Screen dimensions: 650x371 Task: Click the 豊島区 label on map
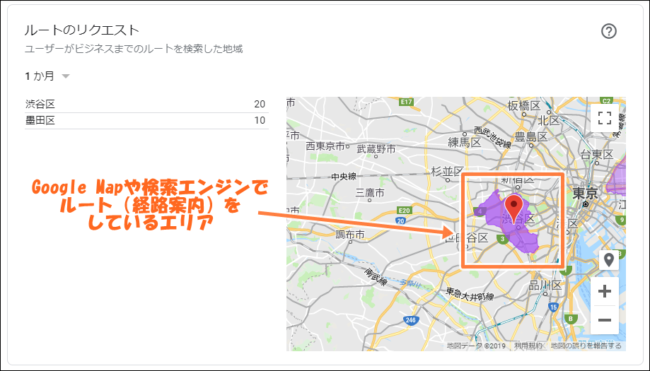[531, 136]
